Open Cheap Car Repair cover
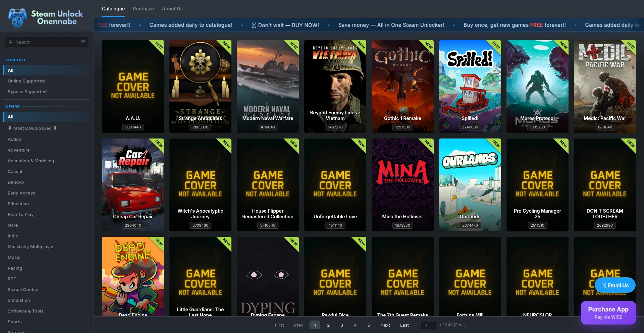The height and width of the screenshot is (333, 644). tap(133, 185)
